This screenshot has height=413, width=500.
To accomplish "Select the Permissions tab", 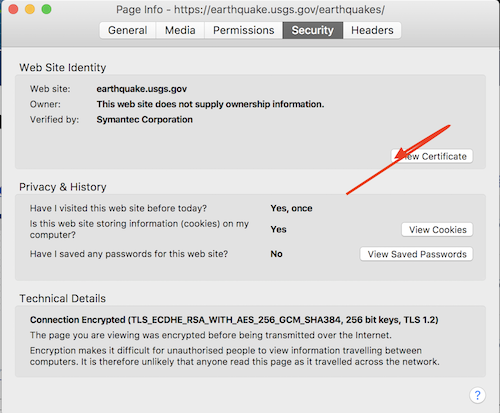I will 244,30.
